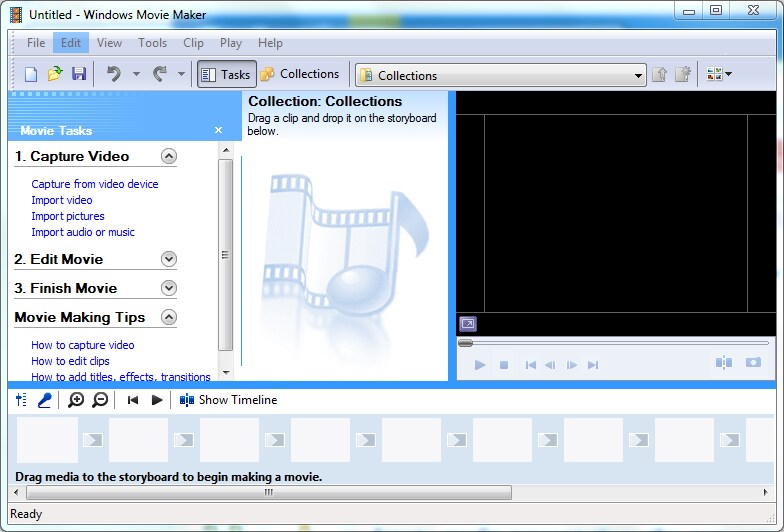This screenshot has width=784, height=532.
Task: Click the first storyboard transition cell
Action: pyautogui.click(x=93, y=440)
